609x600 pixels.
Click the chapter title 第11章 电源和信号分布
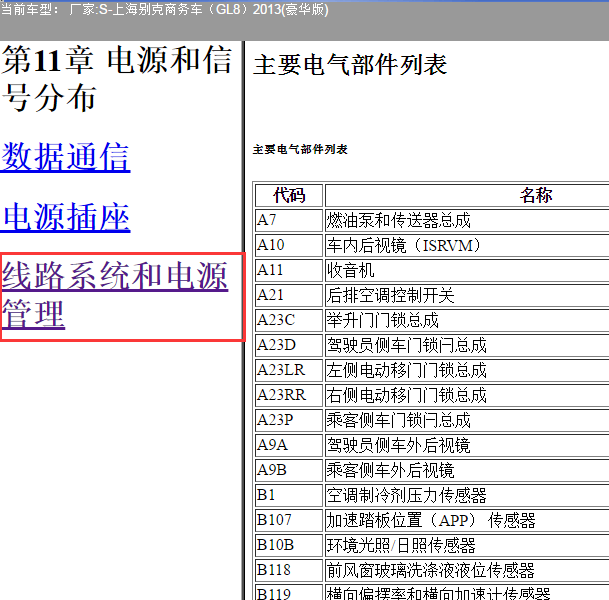click(117, 79)
